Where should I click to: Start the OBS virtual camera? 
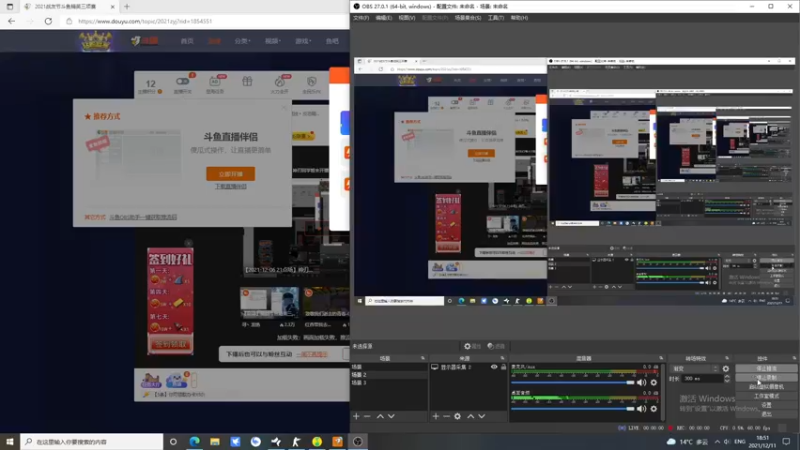click(x=766, y=387)
